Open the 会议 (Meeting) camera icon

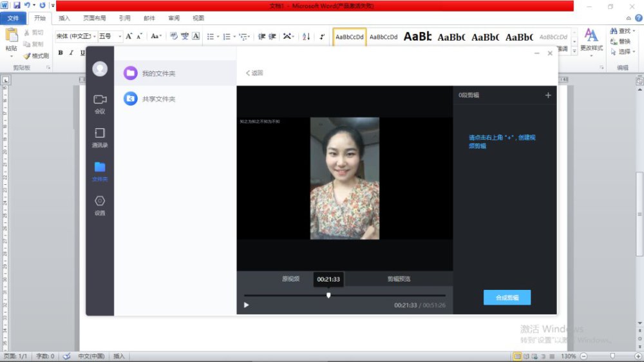[x=100, y=100]
